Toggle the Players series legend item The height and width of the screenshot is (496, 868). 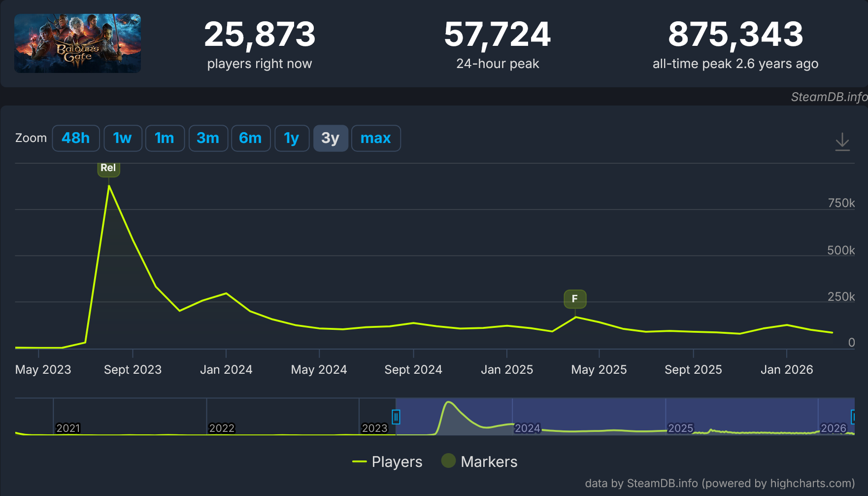pos(388,461)
